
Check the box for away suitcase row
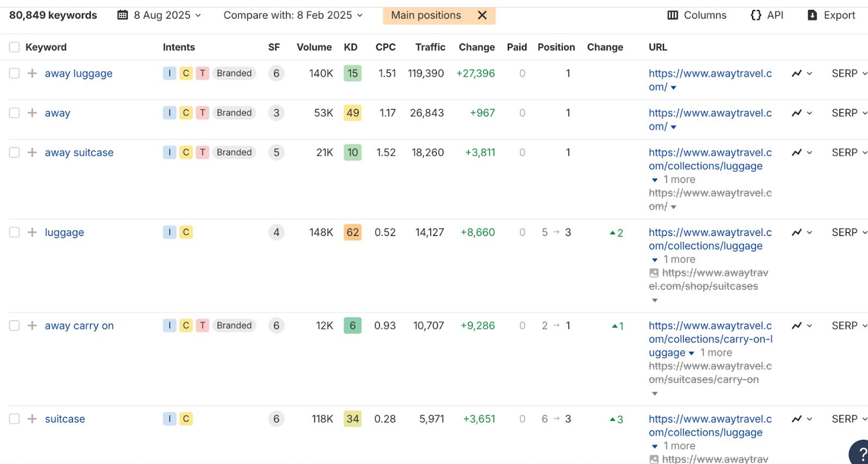click(14, 152)
